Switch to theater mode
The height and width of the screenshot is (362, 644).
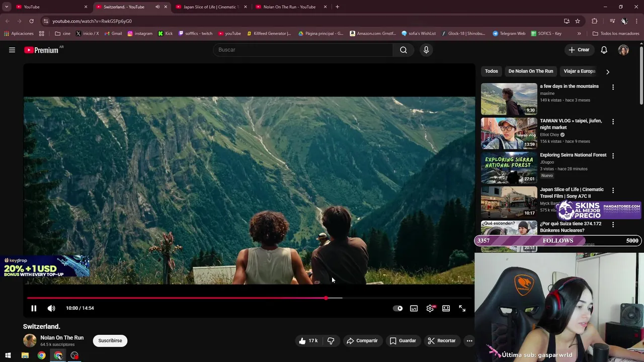pyautogui.click(x=446, y=308)
